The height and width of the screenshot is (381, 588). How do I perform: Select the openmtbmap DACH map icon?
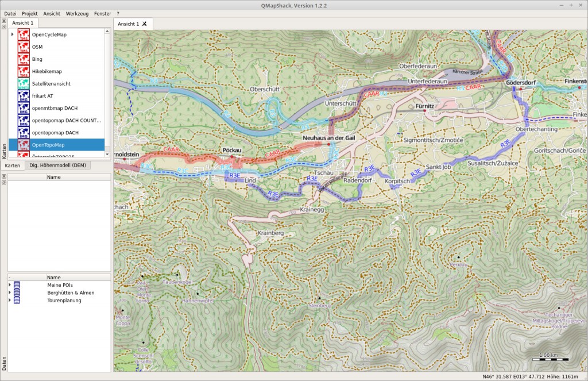(x=24, y=108)
